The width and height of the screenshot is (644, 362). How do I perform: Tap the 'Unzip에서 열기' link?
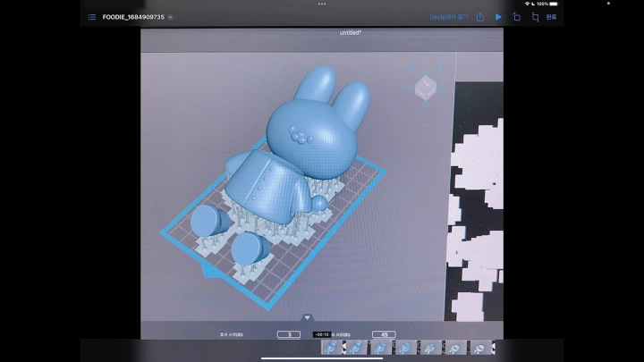tap(448, 17)
